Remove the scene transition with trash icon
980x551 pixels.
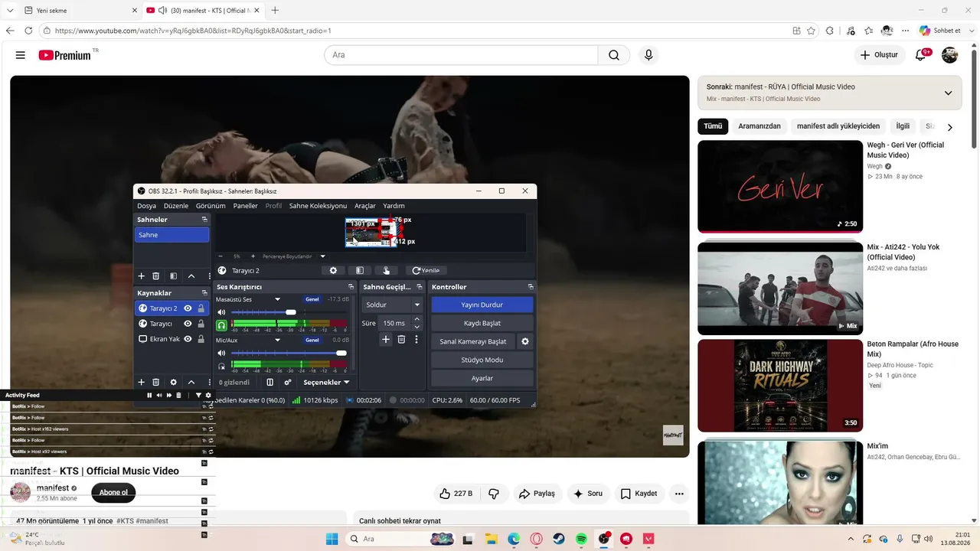[x=401, y=340]
